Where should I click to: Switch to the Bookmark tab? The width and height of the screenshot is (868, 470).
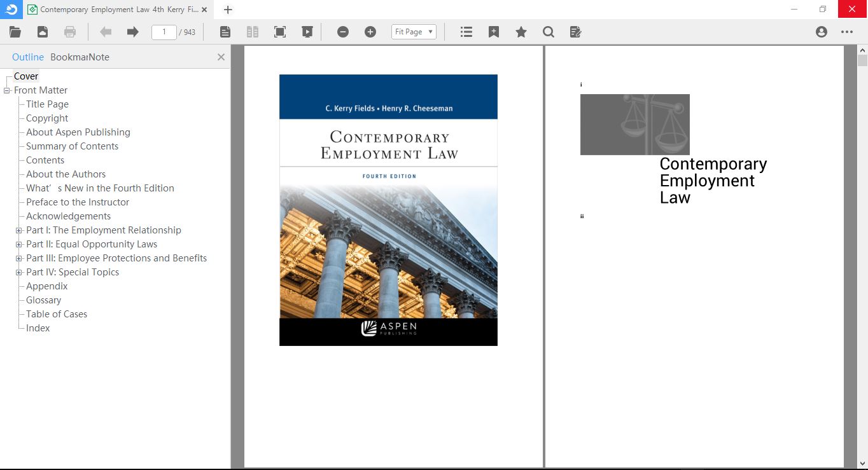coord(69,57)
